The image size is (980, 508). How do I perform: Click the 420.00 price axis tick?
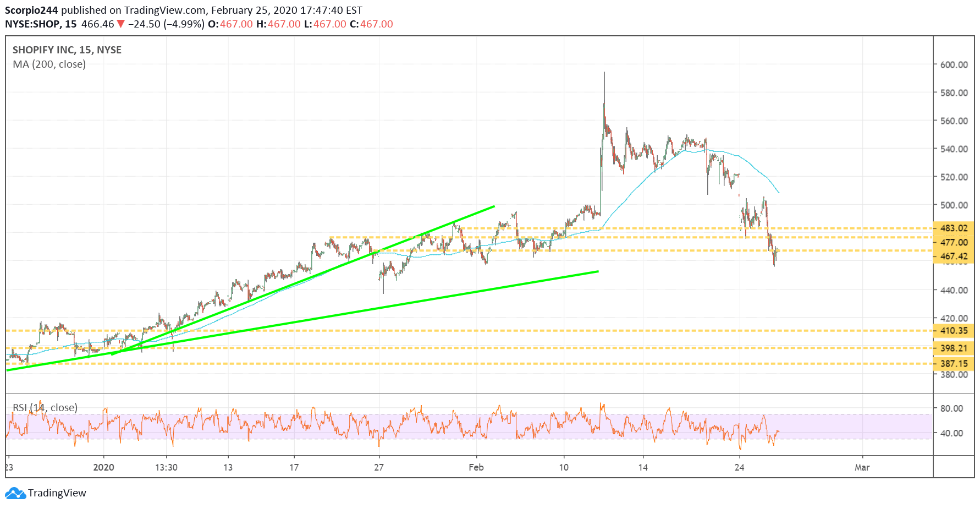click(954, 318)
